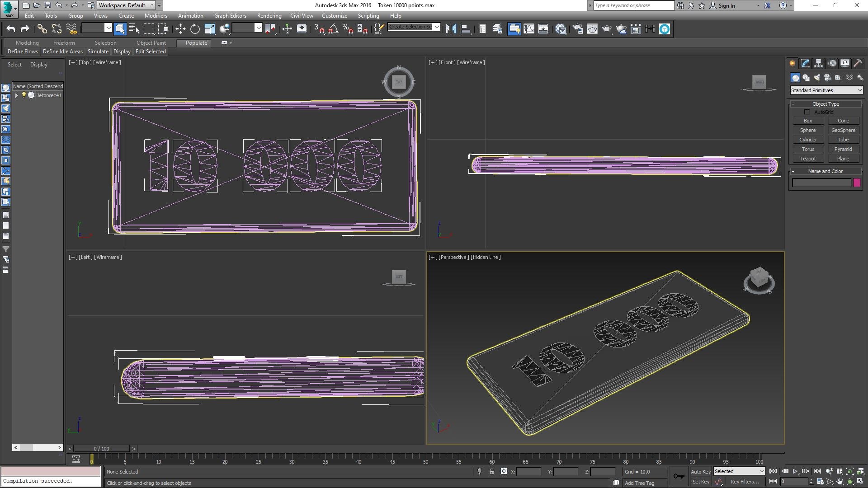Click the GeoSphere button
The height and width of the screenshot is (488, 868).
pos(843,130)
